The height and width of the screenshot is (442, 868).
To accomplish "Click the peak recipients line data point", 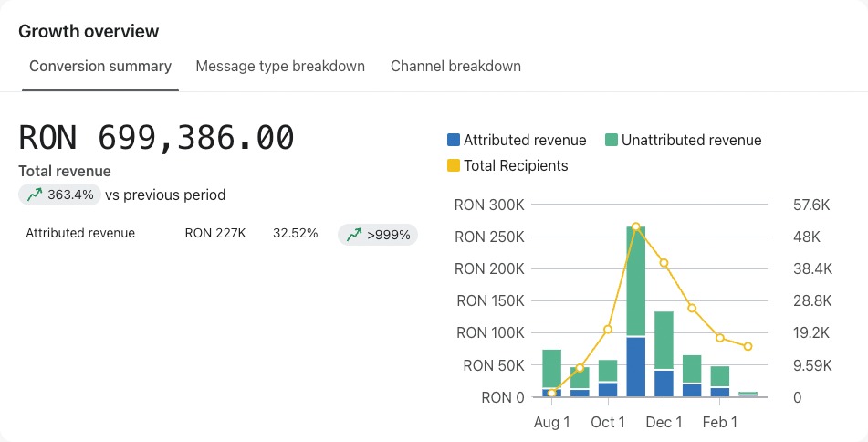I will [636, 226].
